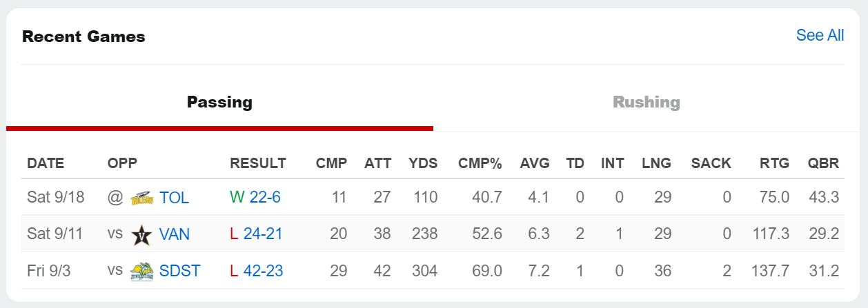
Task: Click the RTG column header
Action: pyautogui.click(x=774, y=163)
